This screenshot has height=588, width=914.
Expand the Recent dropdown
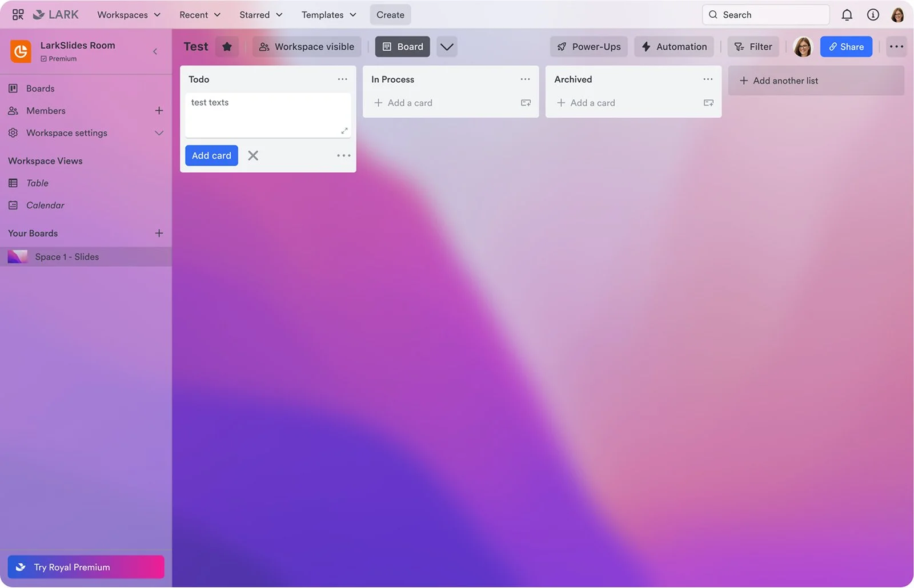tap(200, 15)
